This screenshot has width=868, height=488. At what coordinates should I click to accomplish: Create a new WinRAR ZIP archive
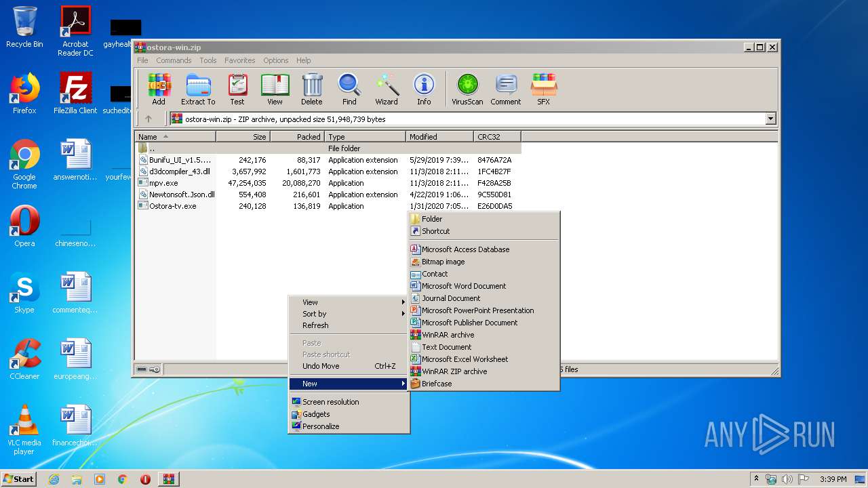(x=484, y=371)
